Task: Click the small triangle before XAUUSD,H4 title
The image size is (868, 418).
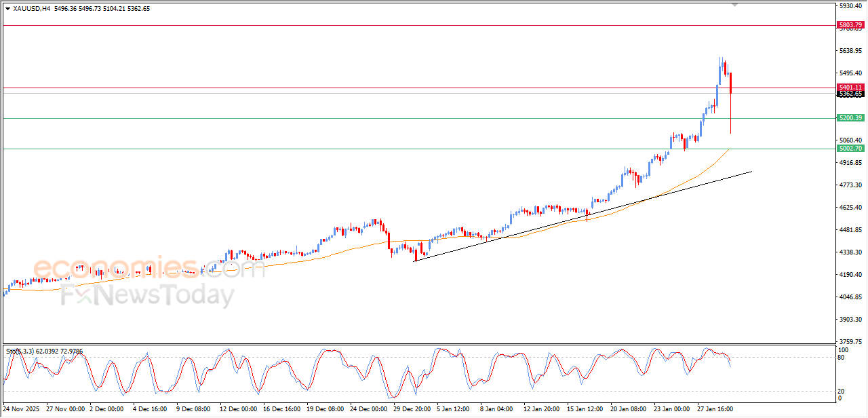Action: pos(7,8)
